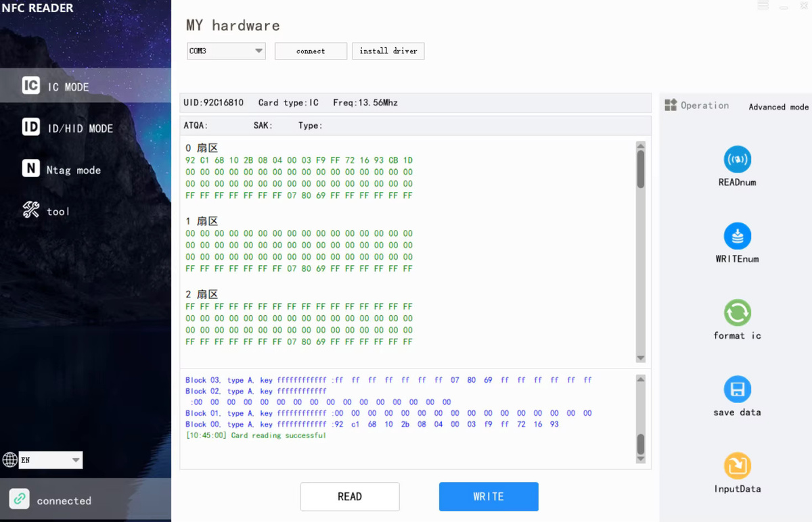Click the connected link status icon
Screen dimensions: 812x522
(x=19, y=500)
